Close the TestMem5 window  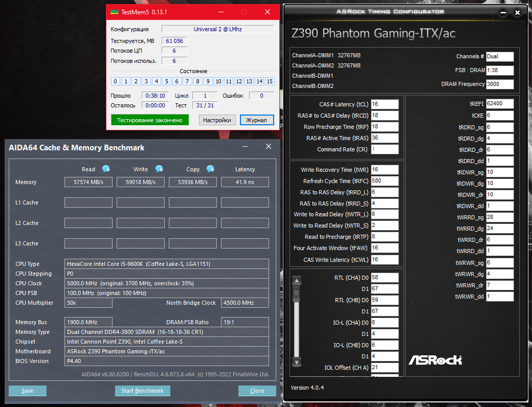pos(268,12)
